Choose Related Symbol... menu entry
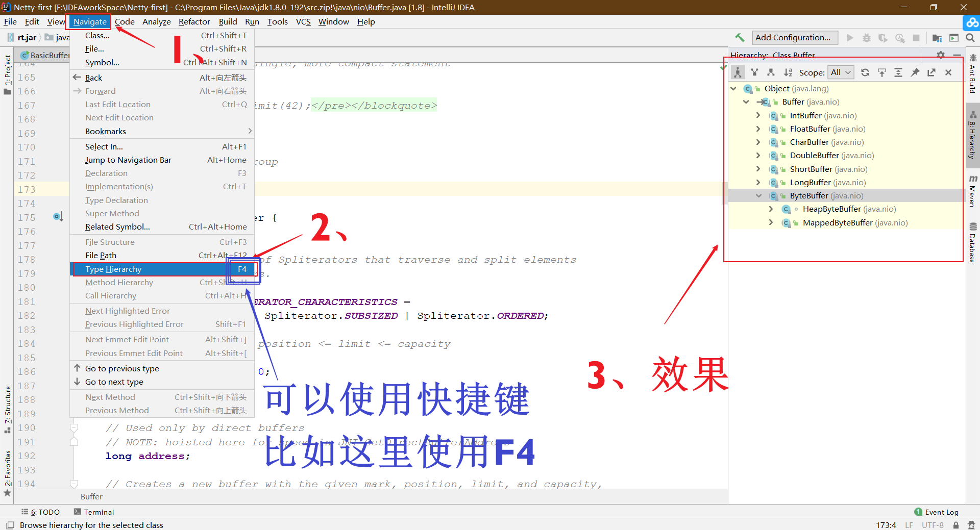 click(162, 227)
